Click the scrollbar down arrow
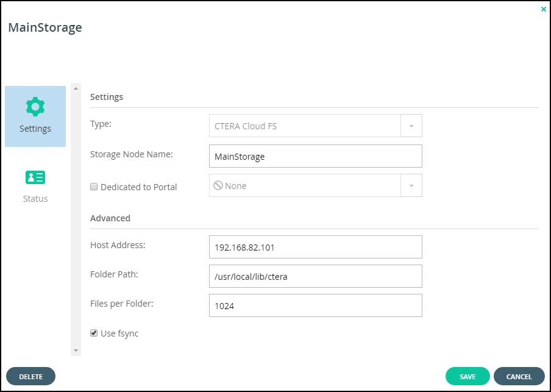 [x=76, y=351]
